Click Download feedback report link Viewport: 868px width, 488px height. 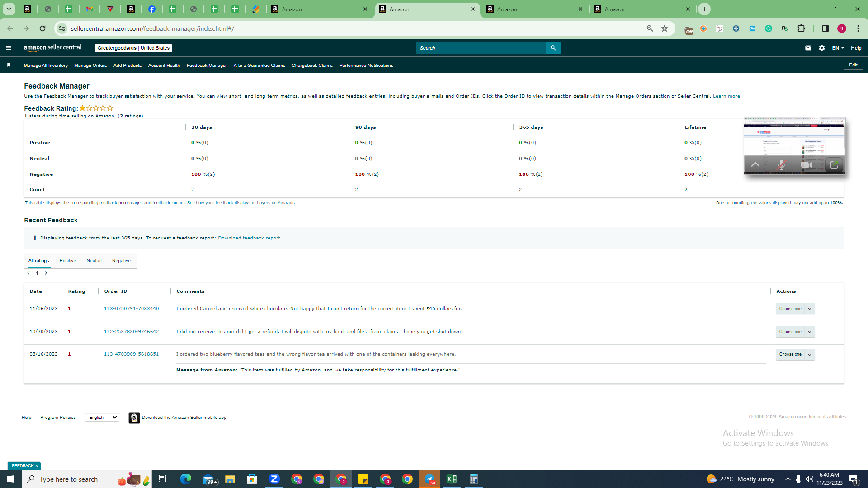point(249,238)
